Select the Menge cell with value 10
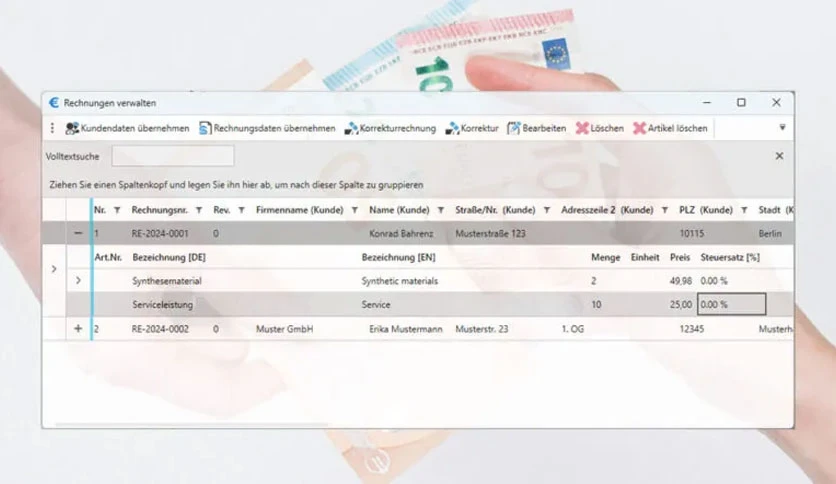Screen dimensions: 836x484 596,305
